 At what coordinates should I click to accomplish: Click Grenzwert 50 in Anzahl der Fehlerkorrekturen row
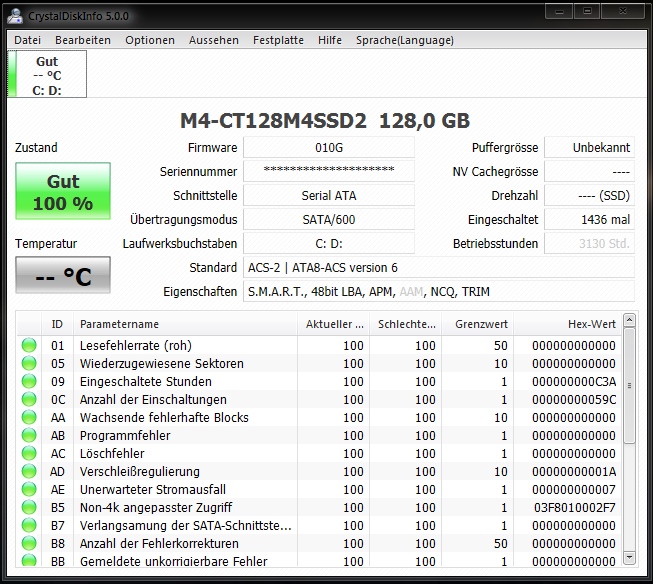(501, 543)
